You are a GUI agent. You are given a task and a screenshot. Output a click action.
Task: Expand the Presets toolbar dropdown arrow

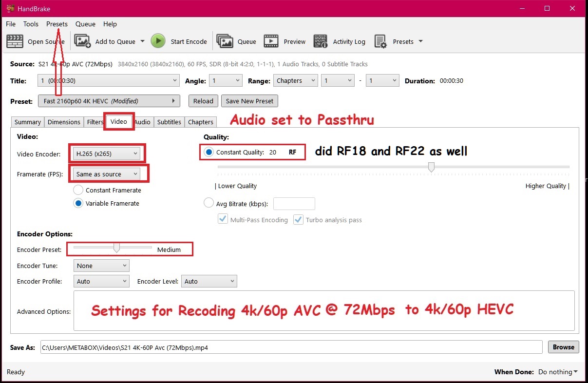click(x=420, y=41)
